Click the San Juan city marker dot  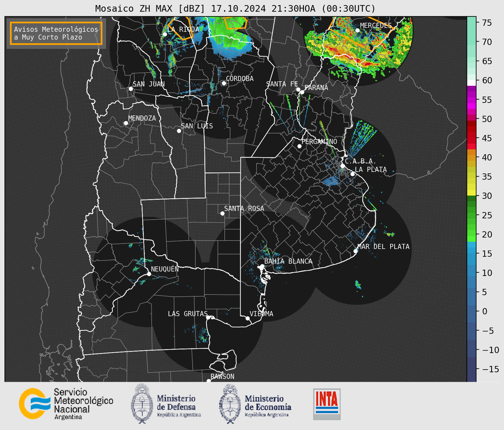[x=131, y=89]
